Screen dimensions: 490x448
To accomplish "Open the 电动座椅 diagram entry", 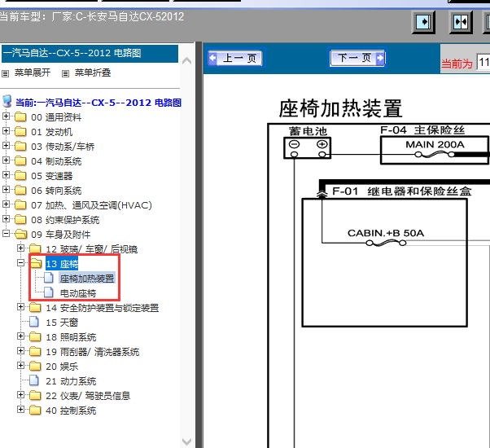I will [x=78, y=293].
